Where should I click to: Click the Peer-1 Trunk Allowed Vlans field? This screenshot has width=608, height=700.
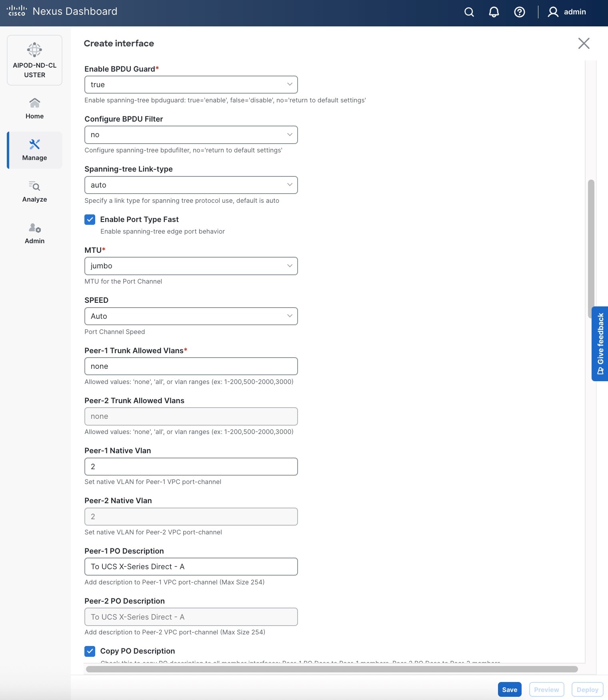click(191, 366)
